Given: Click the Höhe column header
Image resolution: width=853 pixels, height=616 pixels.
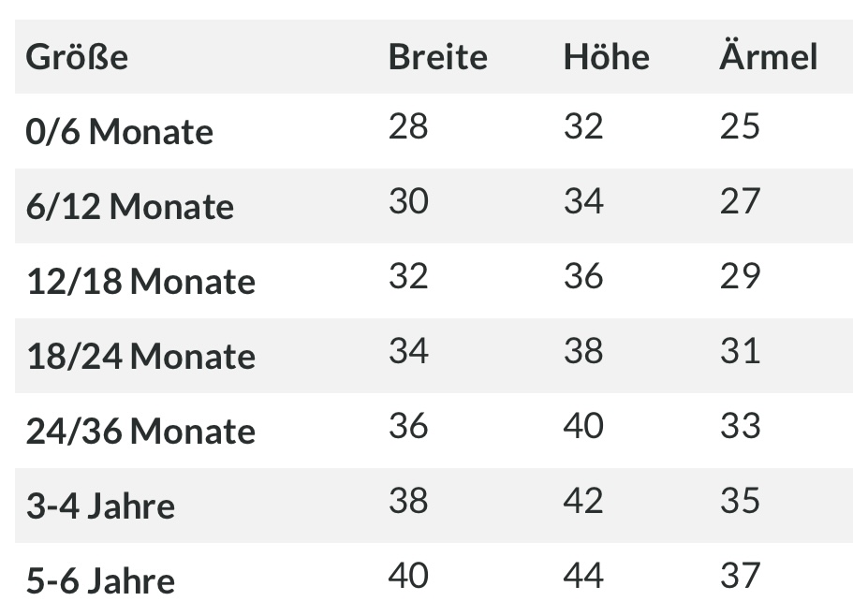Looking at the screenshot, I should coord(606,57).
